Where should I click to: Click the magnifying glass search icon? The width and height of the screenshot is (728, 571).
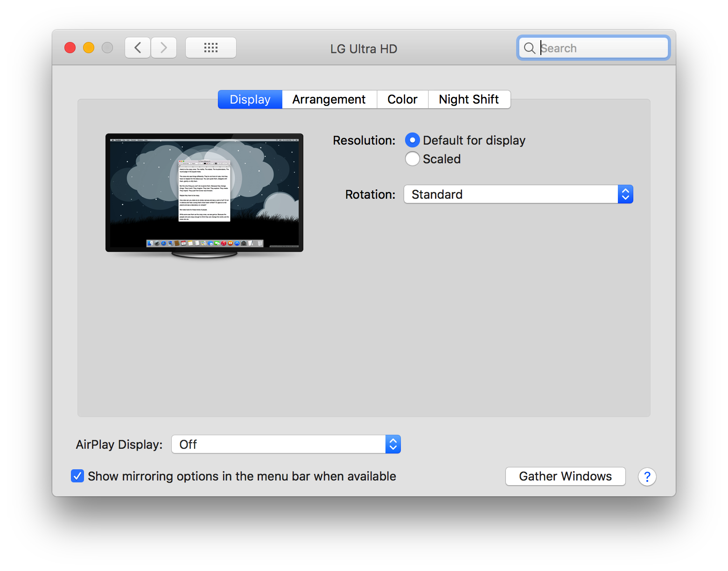[x=529, y=48]
